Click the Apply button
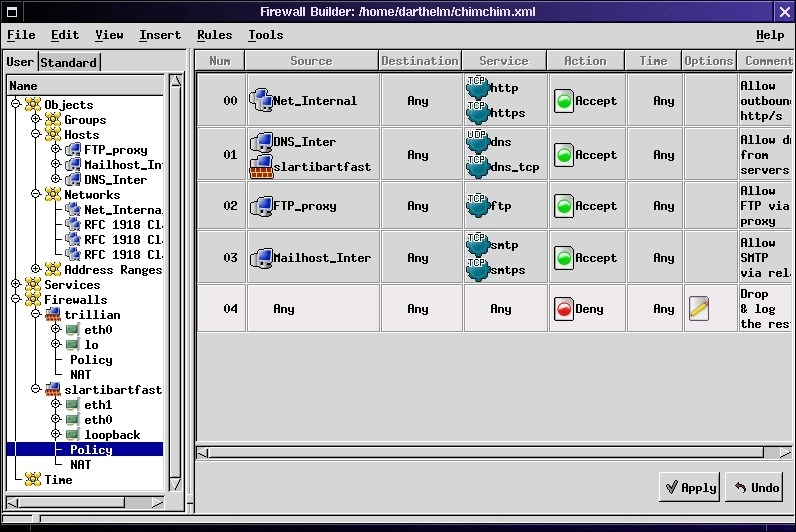This screenshot has height=532, width=796. pyautogui.click(x=689, y=487)
